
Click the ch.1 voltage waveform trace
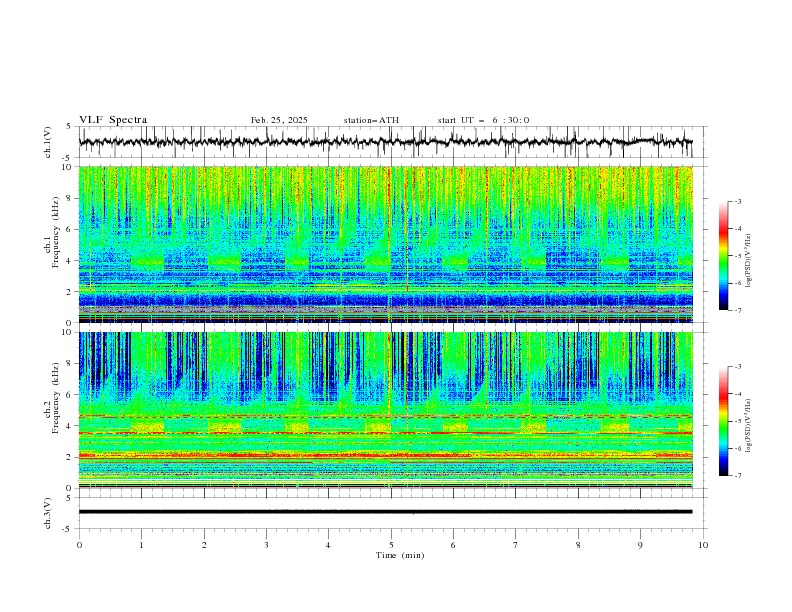(x=386, y=142)
